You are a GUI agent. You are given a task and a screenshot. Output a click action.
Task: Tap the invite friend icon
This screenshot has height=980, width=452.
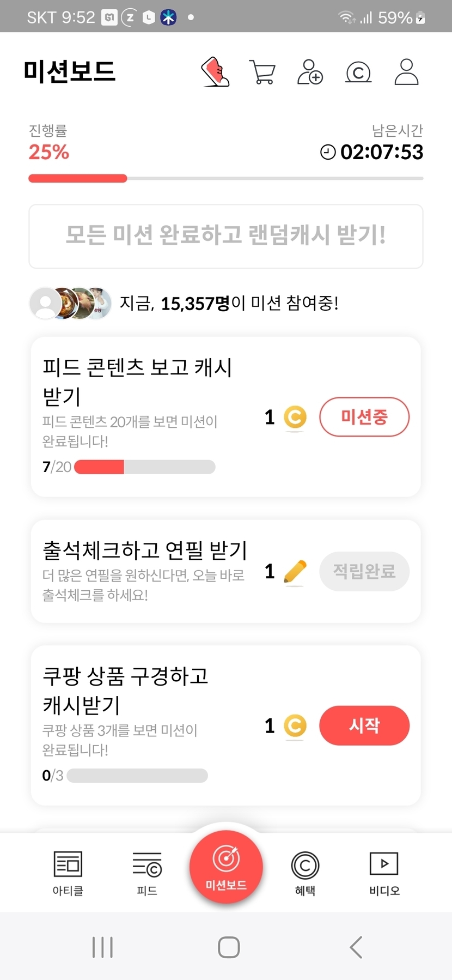[x=310, y=72]
